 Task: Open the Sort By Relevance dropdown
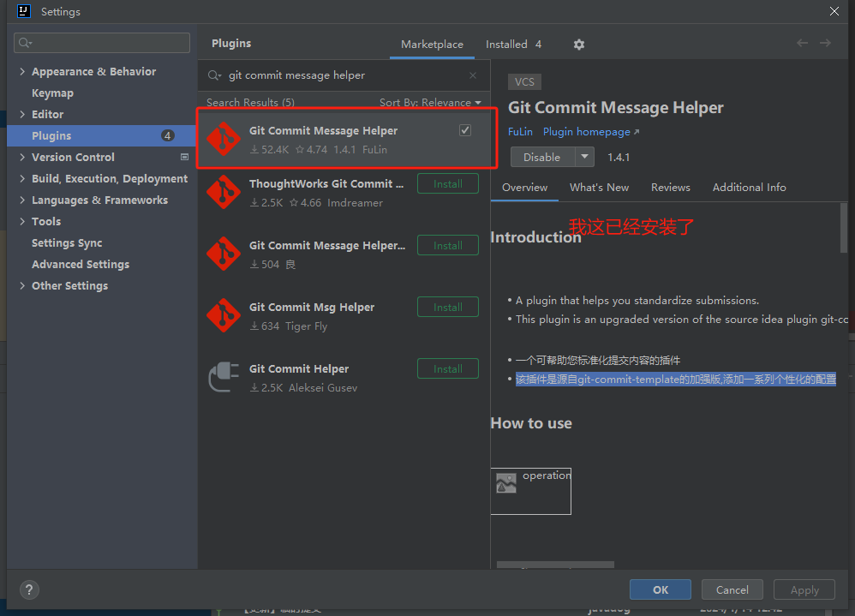(431, 102)
